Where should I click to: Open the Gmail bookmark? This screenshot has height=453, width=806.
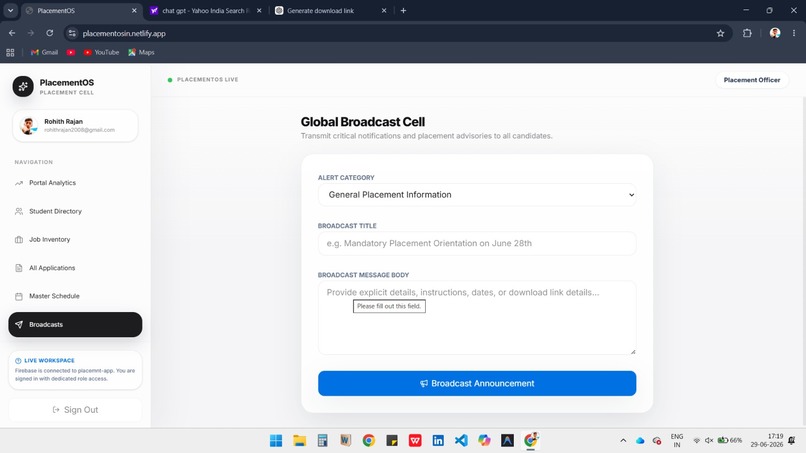[x=44, y=52]
